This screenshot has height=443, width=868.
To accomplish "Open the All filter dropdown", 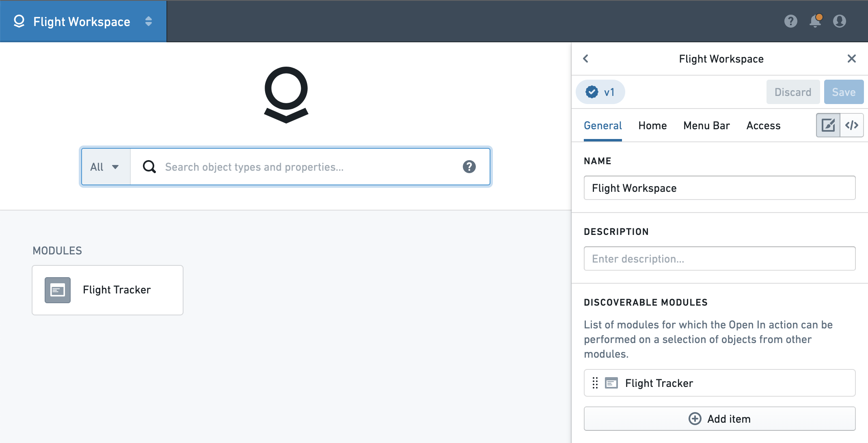I will [x=106, y=167].
